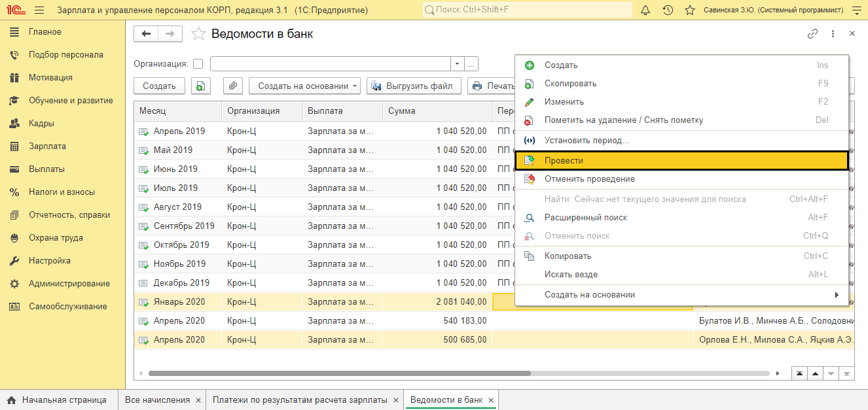Expand Создать на основании submenu in context menu
Viewport: 868px width, 410px height.
[x=681, y=295]
